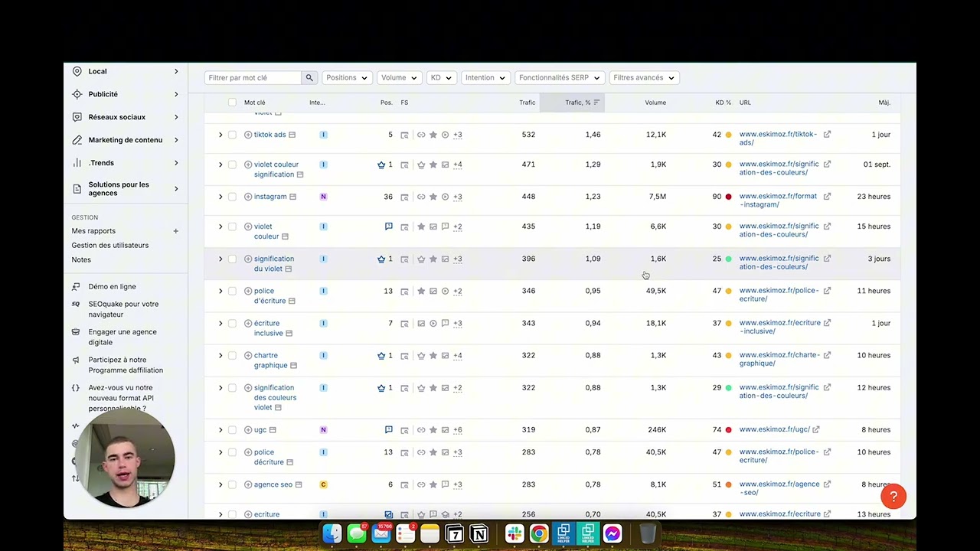Tick the select-all checkbox in table header
The image size is (980, 551).
pyautogui.click(x=232, y=103)
